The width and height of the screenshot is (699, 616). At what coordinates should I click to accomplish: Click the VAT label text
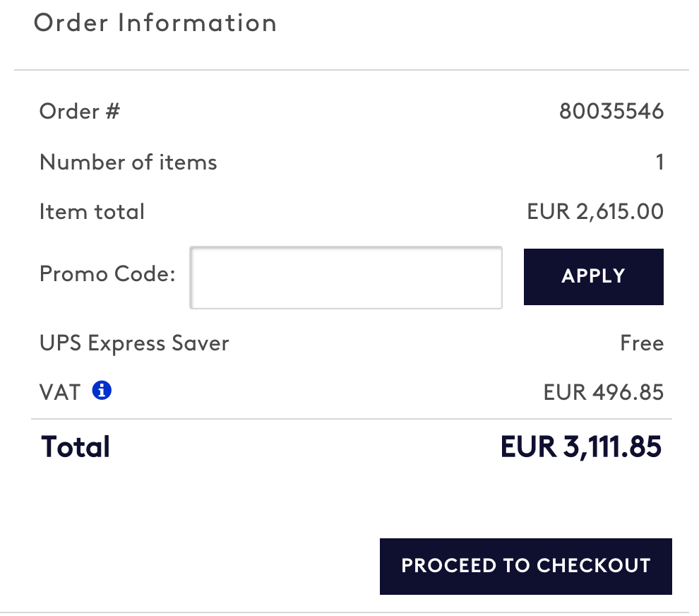(60, 392)
